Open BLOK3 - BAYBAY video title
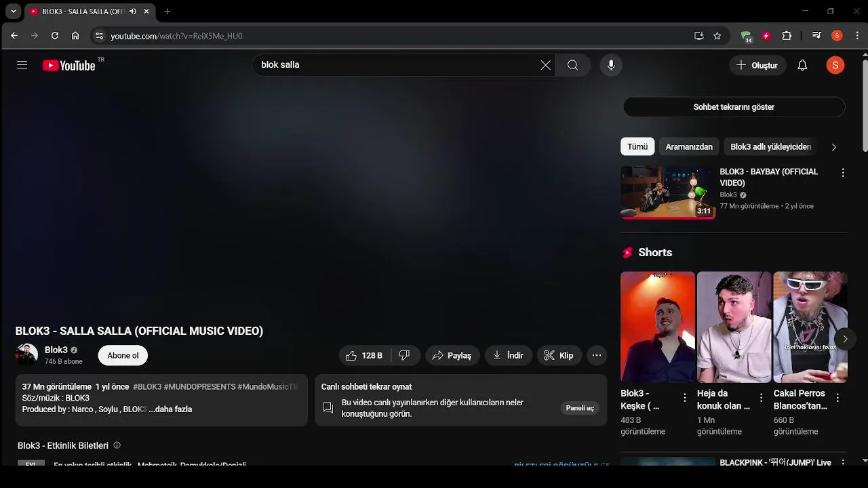The image size is (868, 488). (769, 178)
